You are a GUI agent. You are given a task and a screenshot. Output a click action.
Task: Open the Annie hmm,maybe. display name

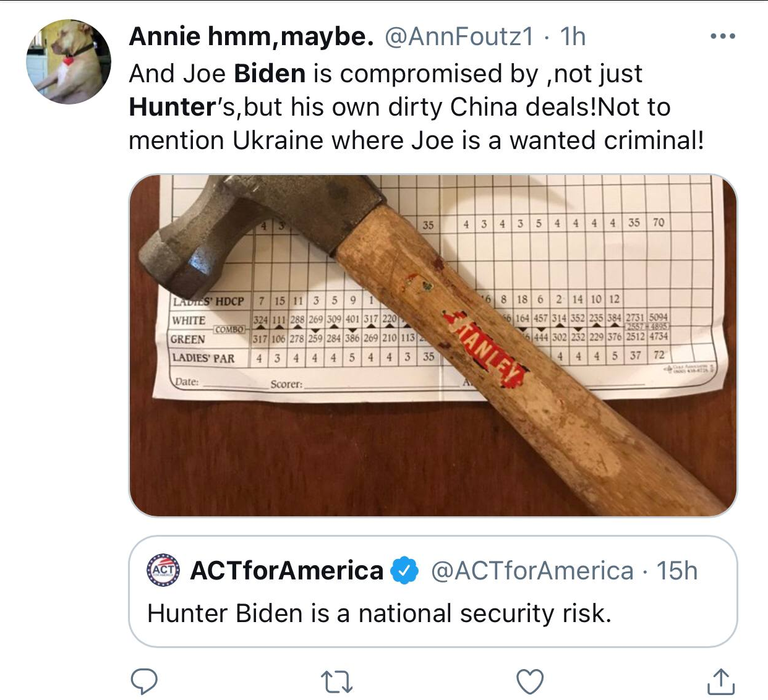[x=251, y=36]
